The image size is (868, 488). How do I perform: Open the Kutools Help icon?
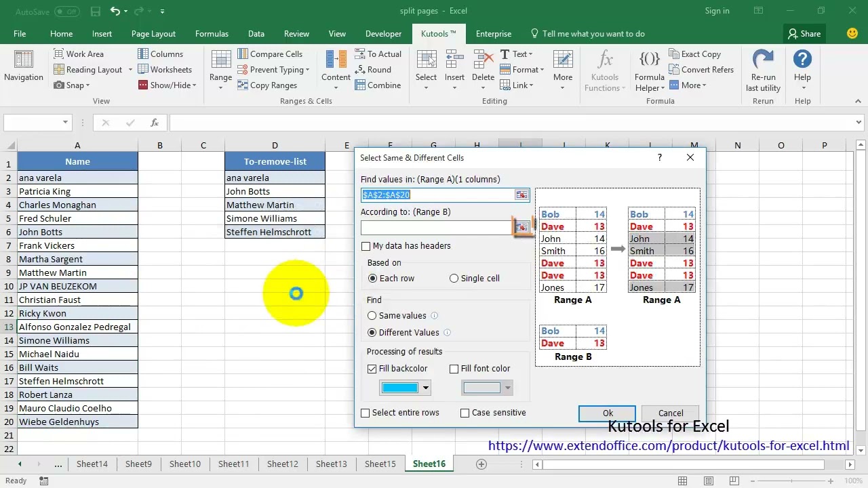[802, 60]
